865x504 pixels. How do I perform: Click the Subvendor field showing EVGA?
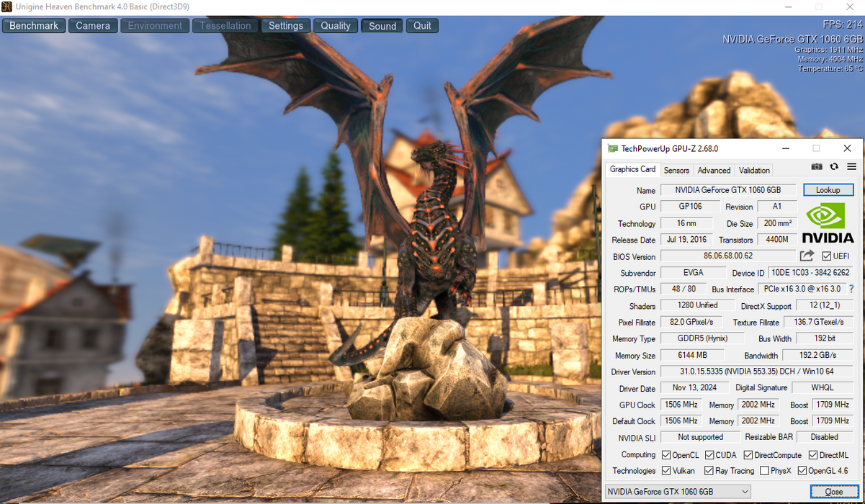click(694, 272)
